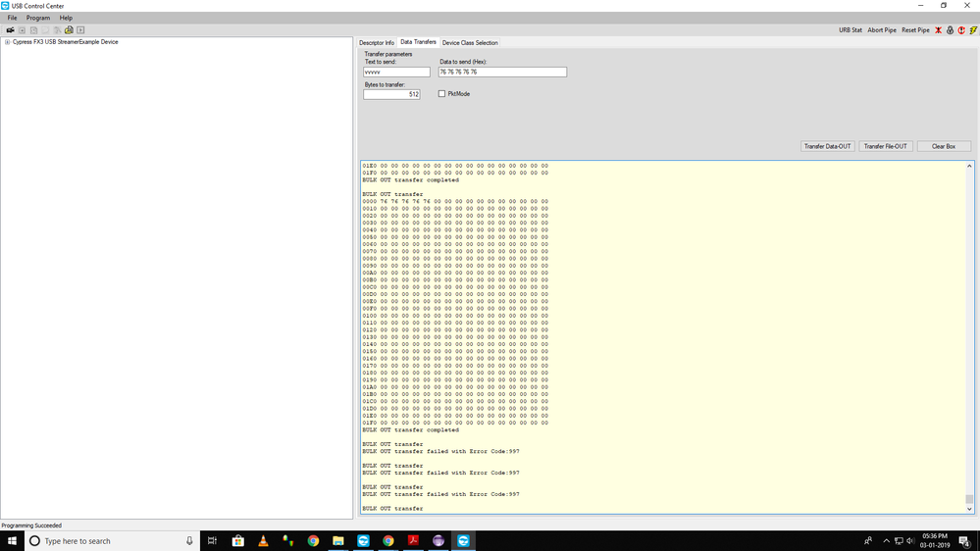Click the Text to send input field

point(396,72)
